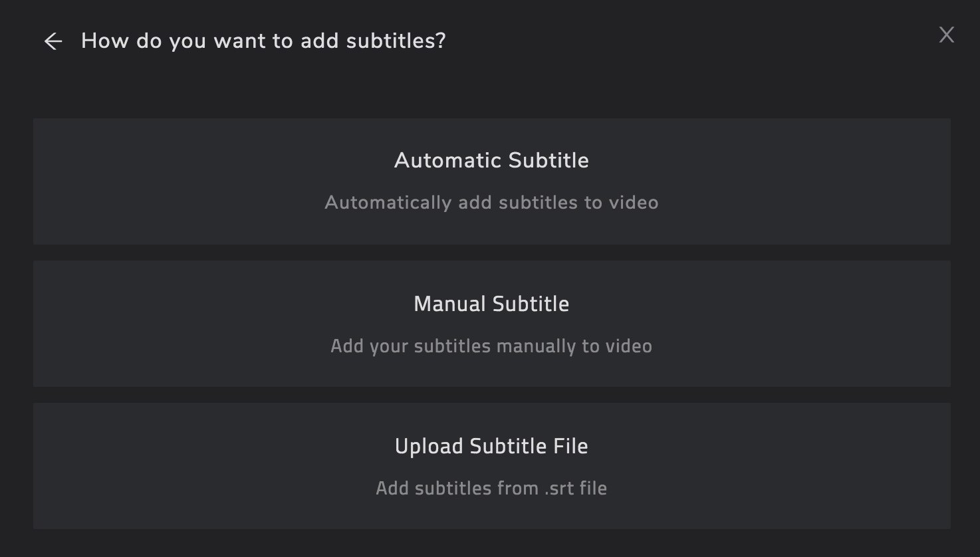Click the word "Manual" in the second option title
This screenshot has height=557, width=980.
449,304
